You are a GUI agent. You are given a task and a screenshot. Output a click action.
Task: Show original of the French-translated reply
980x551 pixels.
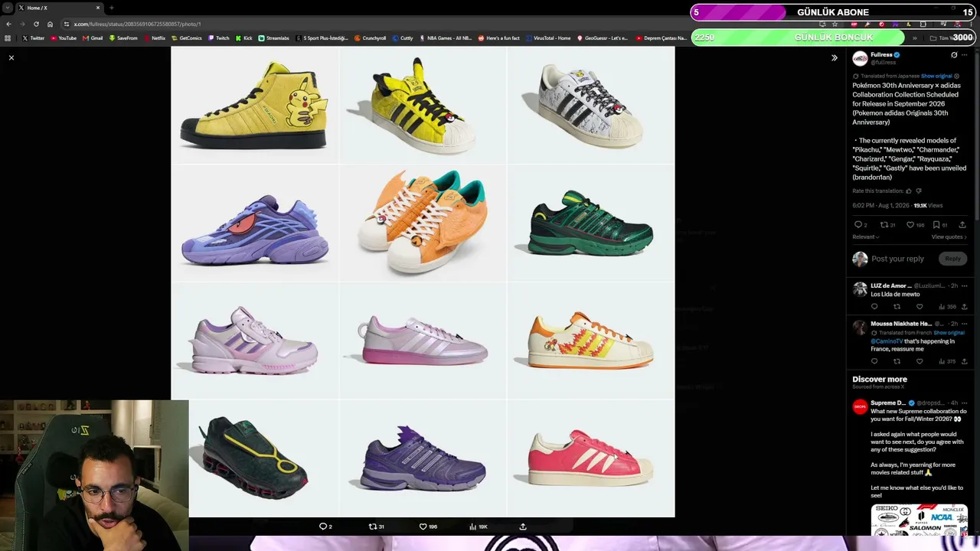(x=949, y=333)
